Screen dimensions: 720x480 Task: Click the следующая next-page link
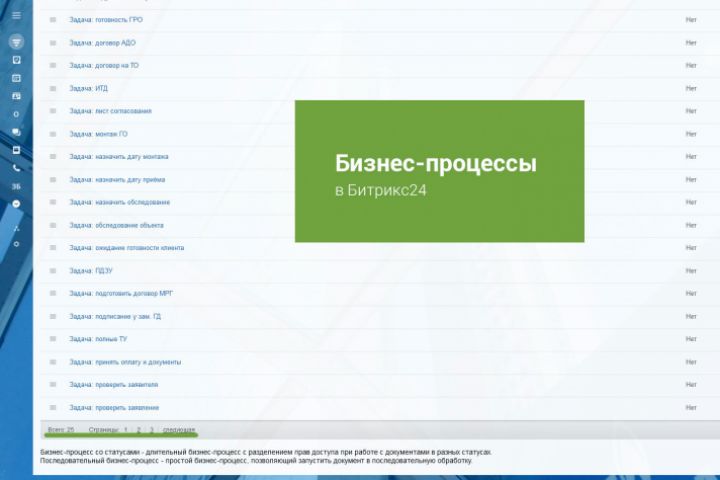[x=179, y=429]
